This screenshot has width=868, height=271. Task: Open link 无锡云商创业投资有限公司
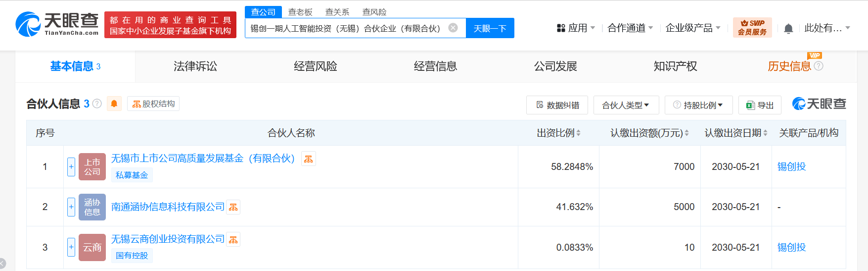[168, 239]
